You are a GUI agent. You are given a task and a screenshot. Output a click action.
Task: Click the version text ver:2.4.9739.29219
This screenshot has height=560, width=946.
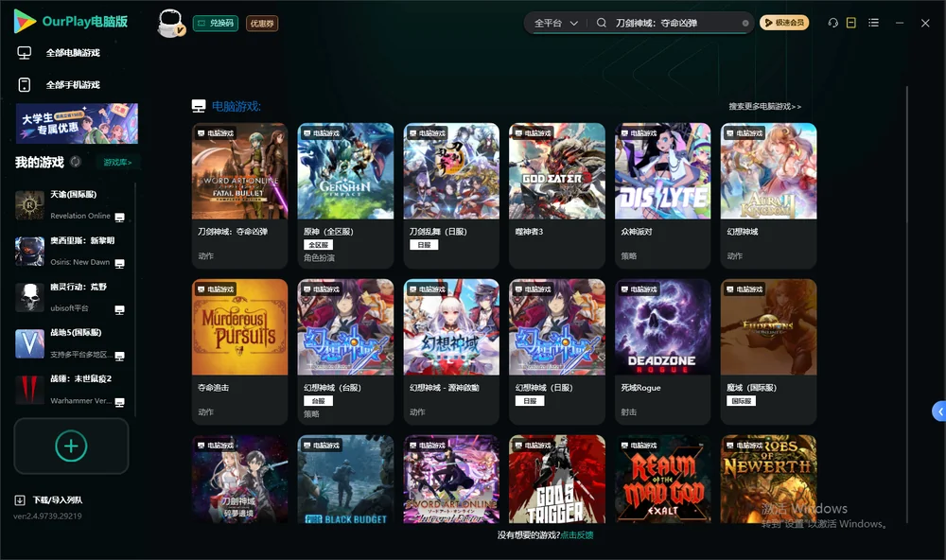47,516
